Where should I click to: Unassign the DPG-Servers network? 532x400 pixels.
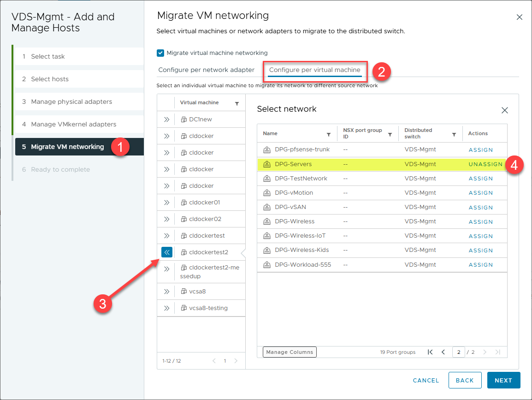(x=485, y=164)
